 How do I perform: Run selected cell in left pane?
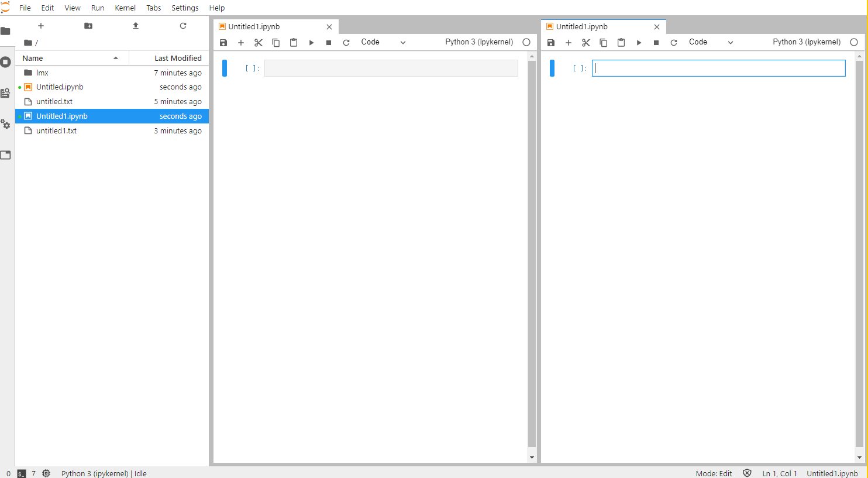[311, 43]
